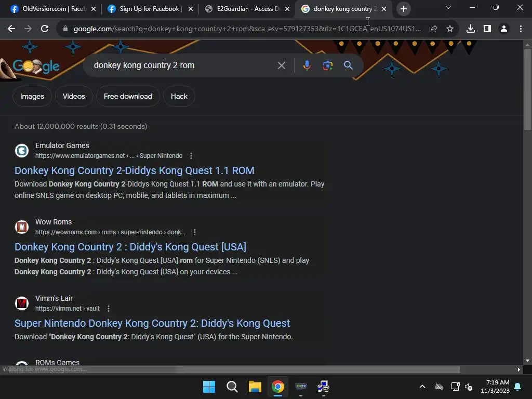Open more options for Emulator Games result

click(x=191, y=156)
